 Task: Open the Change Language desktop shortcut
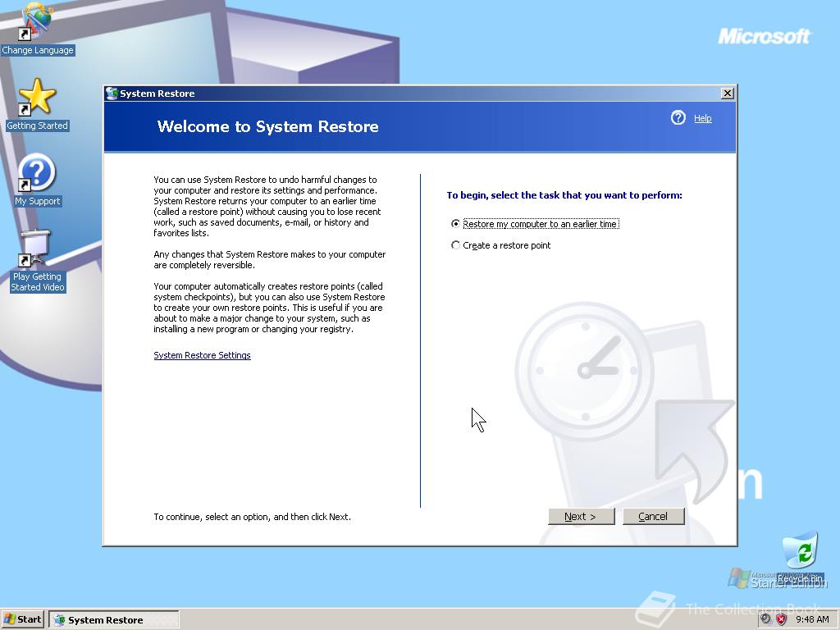pyautogui.click(x=37, y=28)
